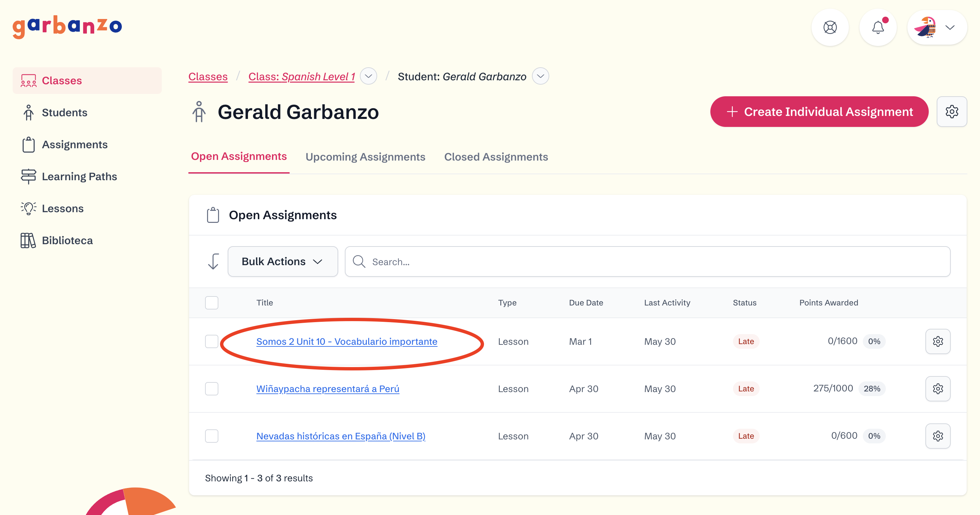Screen dimensions: 980x515
Task: Switch to Upcoming Assignments tab
Action: 365,157
